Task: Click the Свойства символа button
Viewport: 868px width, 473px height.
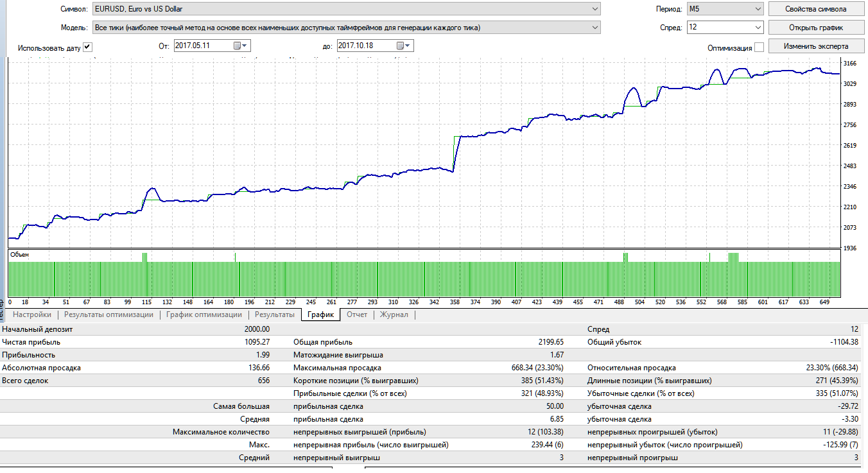Action: coord(816,9)
